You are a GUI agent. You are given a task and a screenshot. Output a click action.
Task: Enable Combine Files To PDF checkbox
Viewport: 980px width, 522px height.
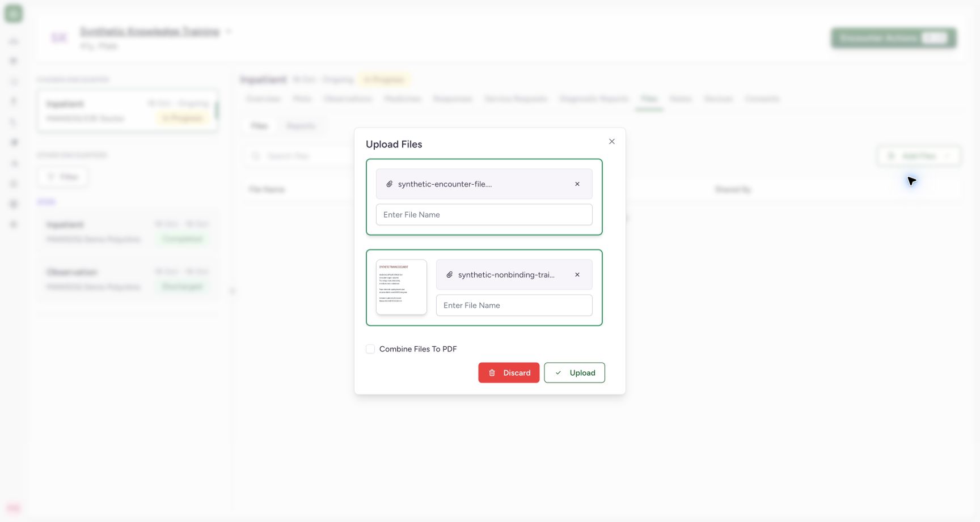(x=370, y=349)
